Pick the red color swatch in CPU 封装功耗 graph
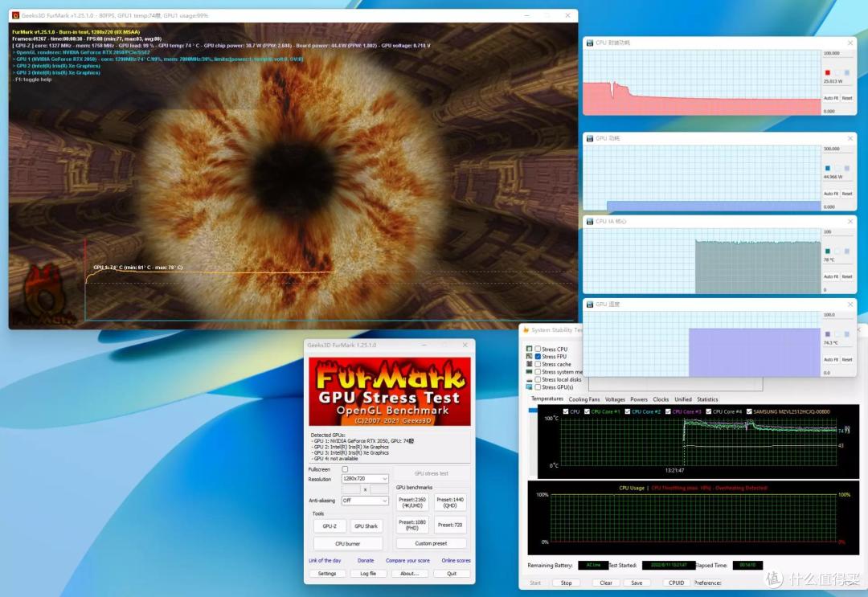The width and height of the screenshot is (868, 597). [x=828, y=72]
